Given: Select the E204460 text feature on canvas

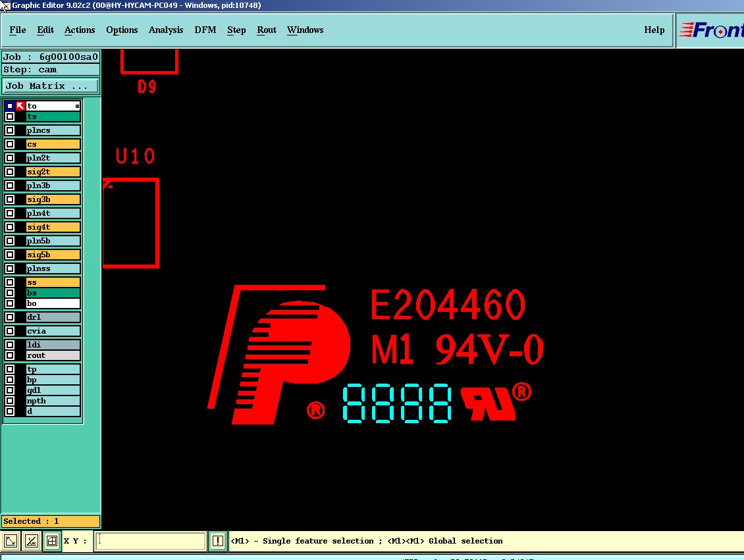Looking at the screenshot, I should [448, 305].
